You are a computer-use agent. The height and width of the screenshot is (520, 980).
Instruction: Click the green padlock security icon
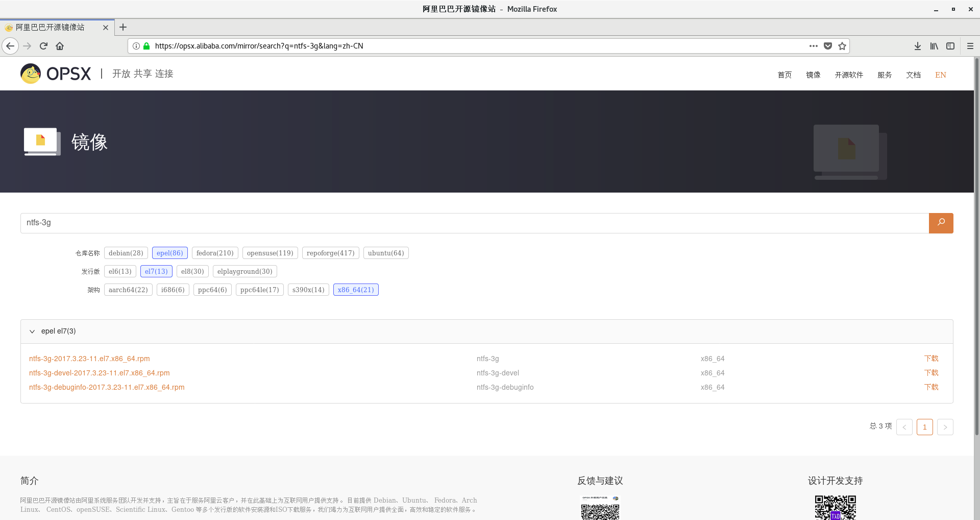pyautogui.click(x=146, y=46)
